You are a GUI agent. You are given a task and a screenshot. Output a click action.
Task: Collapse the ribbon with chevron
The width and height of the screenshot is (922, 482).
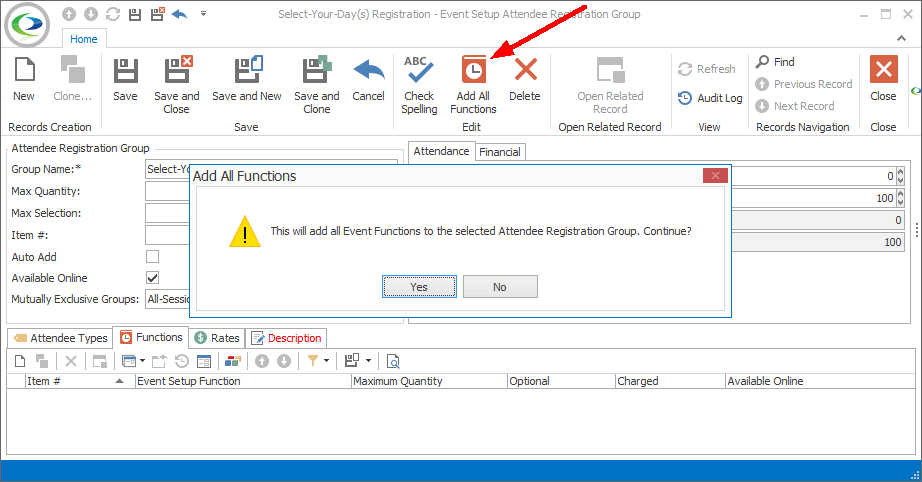pos(901,38)
